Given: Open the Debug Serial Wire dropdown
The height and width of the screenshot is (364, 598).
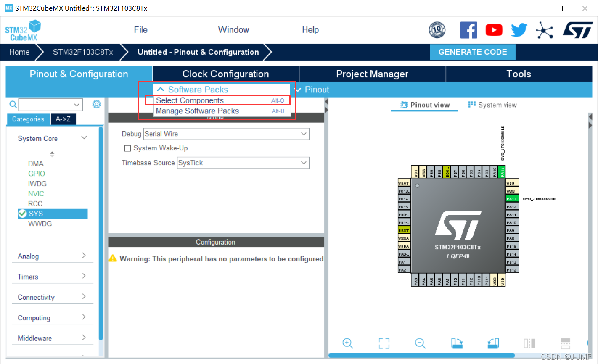Looking at the screenshot, I should (226, 134).
